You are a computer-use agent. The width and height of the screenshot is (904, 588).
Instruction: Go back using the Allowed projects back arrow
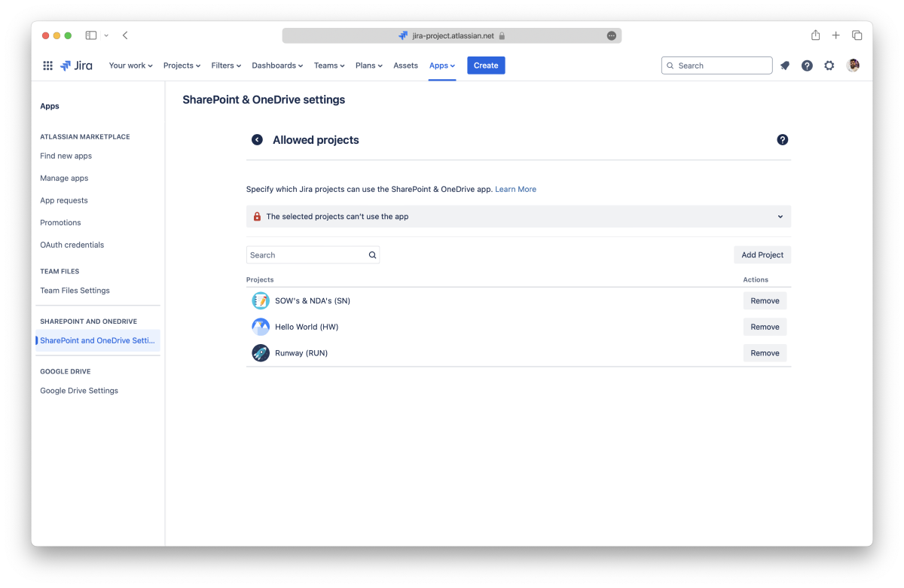(x=257, y=140)
